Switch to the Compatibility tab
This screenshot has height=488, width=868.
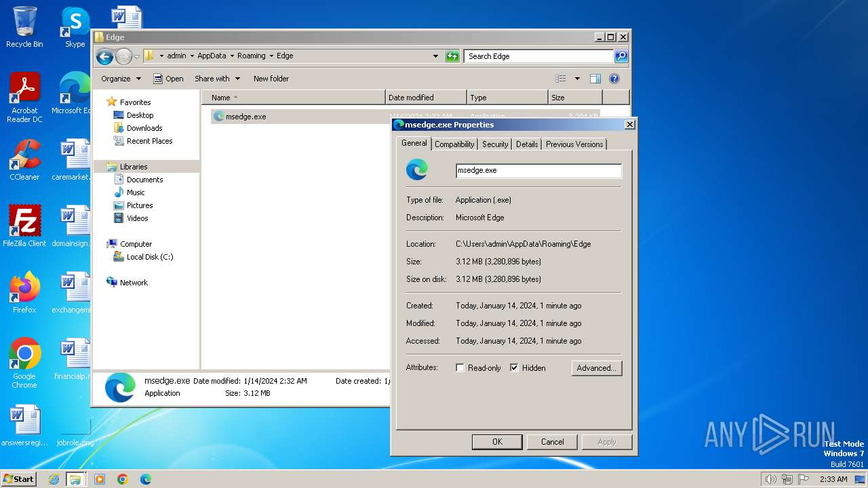(454, 144)
